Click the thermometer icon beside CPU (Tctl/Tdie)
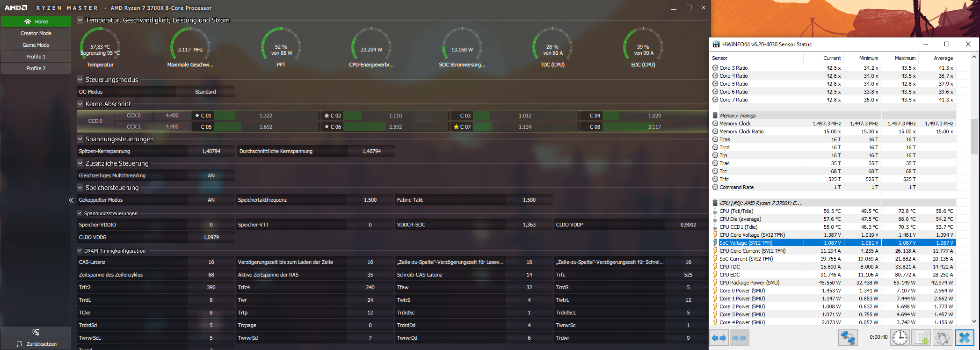This screenshot has width=980, height=350. 715,211
